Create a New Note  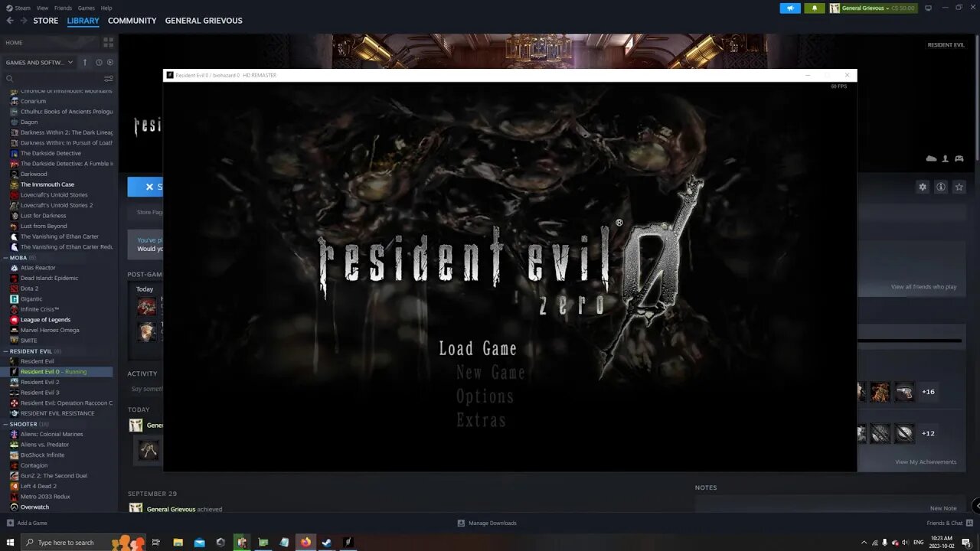point(943,508)
